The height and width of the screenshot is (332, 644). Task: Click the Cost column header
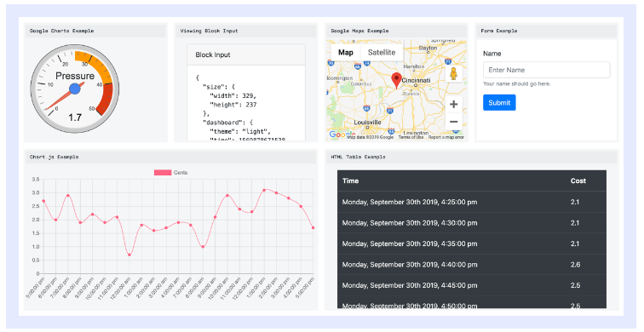pos(578,180)
